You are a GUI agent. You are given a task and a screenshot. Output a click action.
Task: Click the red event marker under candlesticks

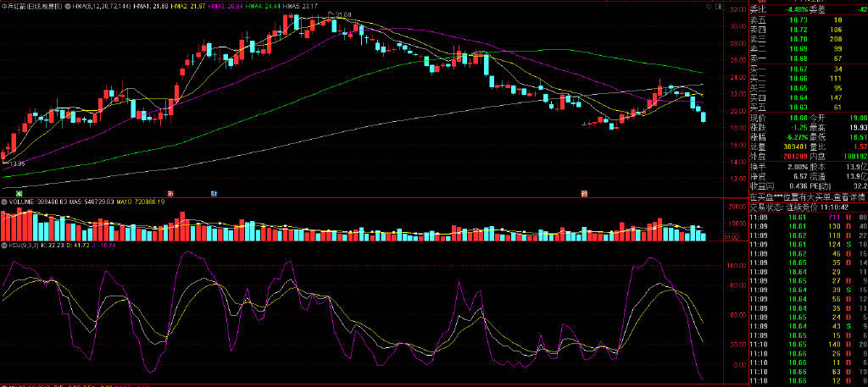pos(170,194)
